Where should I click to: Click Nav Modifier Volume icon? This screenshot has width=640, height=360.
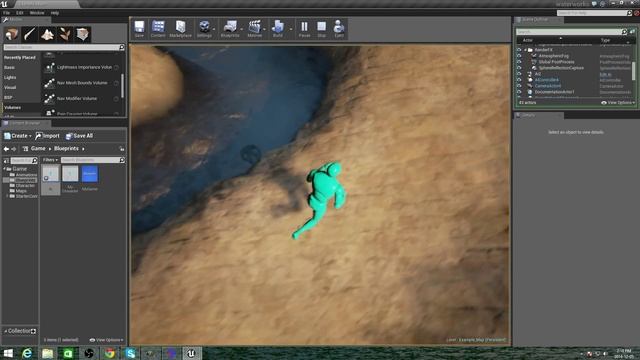[49, 98]
